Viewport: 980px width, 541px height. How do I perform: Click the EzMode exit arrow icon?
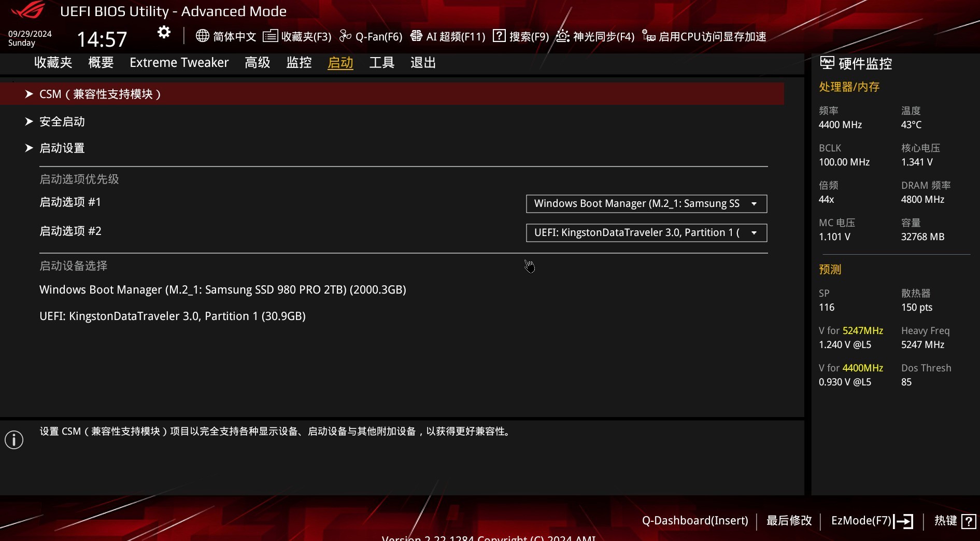[904, 521]
